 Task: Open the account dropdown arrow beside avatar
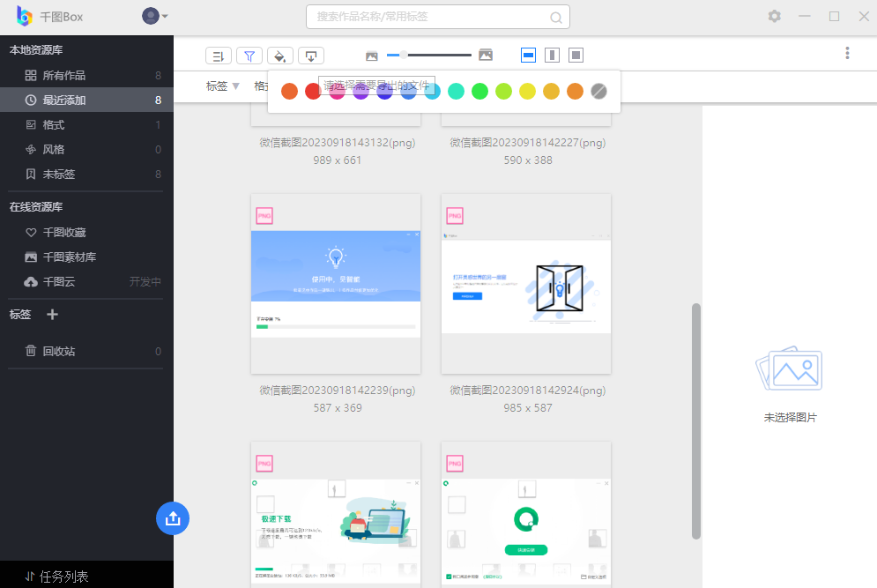[x=165, y=16]
